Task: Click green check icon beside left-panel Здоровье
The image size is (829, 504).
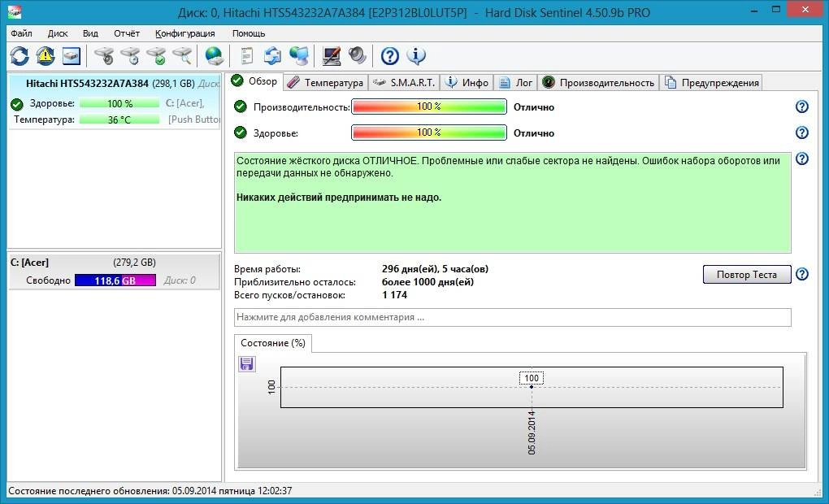Action: 17,104
